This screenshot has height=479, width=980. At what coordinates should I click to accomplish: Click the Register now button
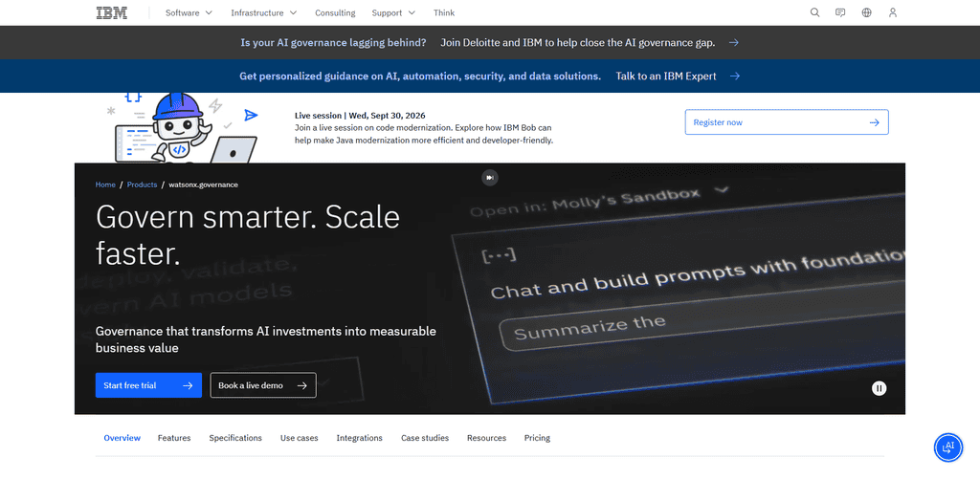[x=787, y=122]
